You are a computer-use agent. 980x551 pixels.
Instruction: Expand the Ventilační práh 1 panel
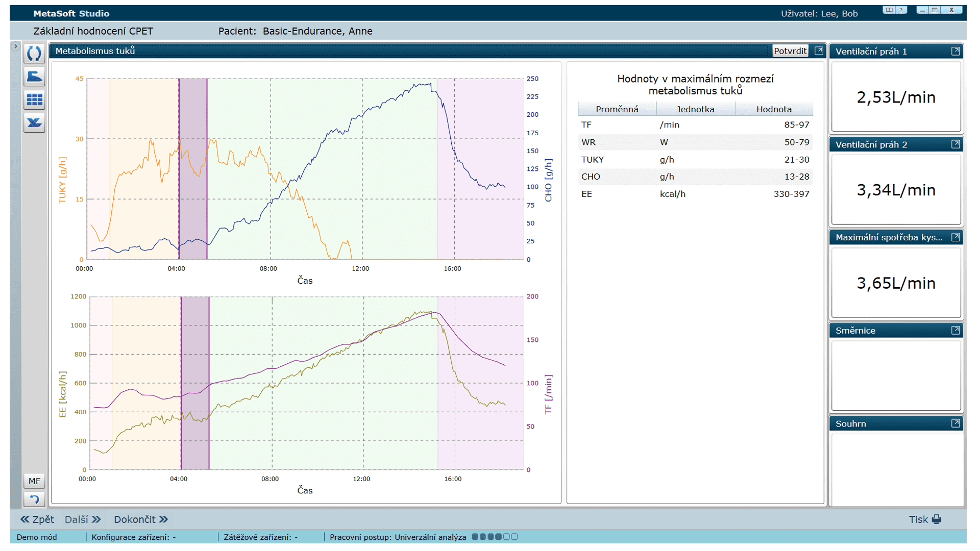click(x=955, y=51)
